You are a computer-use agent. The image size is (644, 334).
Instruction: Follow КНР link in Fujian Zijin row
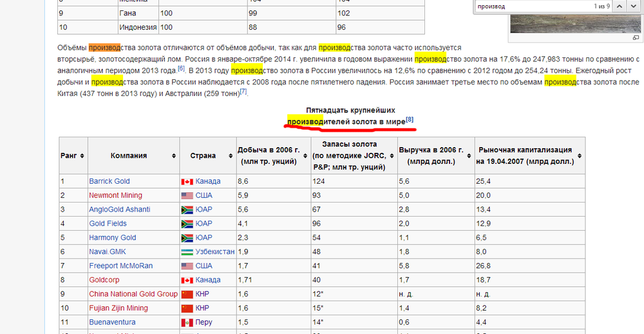(202, 308)
